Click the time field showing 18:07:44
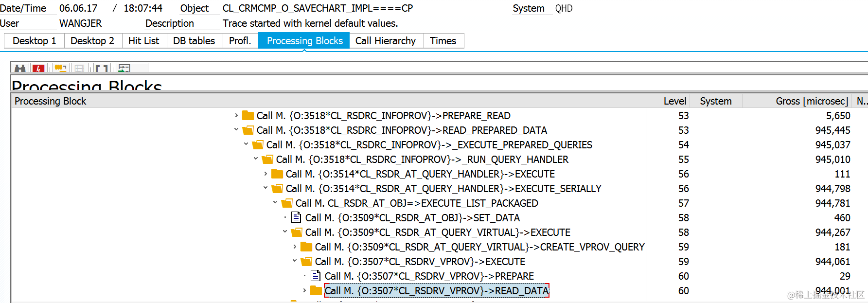 click(x=143, y=8)
